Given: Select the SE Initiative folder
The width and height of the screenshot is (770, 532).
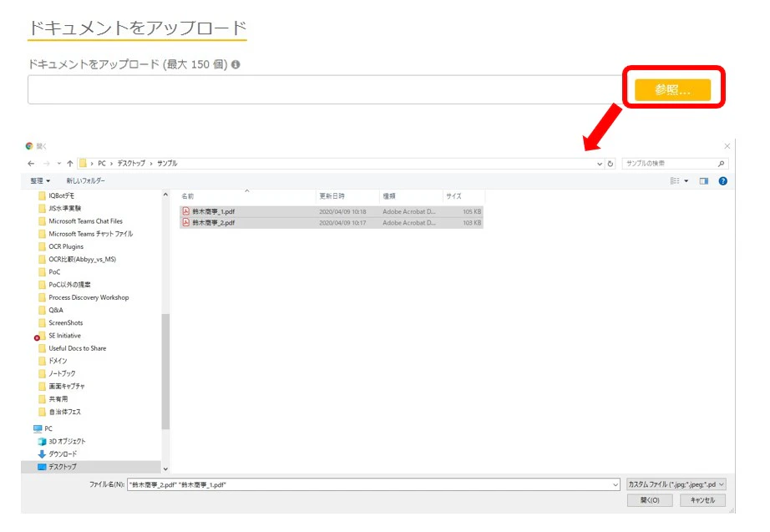Looking at the screenshot, I should coord(64,336).
